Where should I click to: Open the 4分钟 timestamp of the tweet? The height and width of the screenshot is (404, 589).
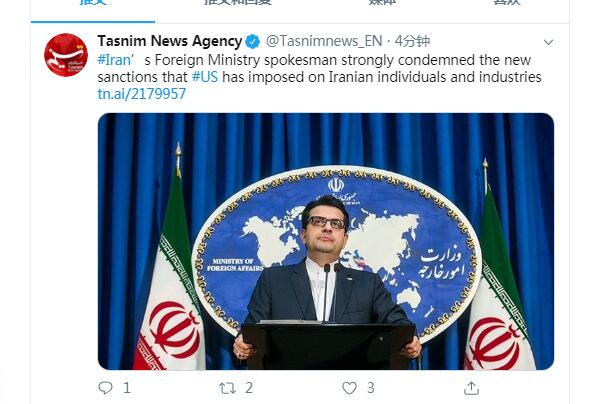412,41
